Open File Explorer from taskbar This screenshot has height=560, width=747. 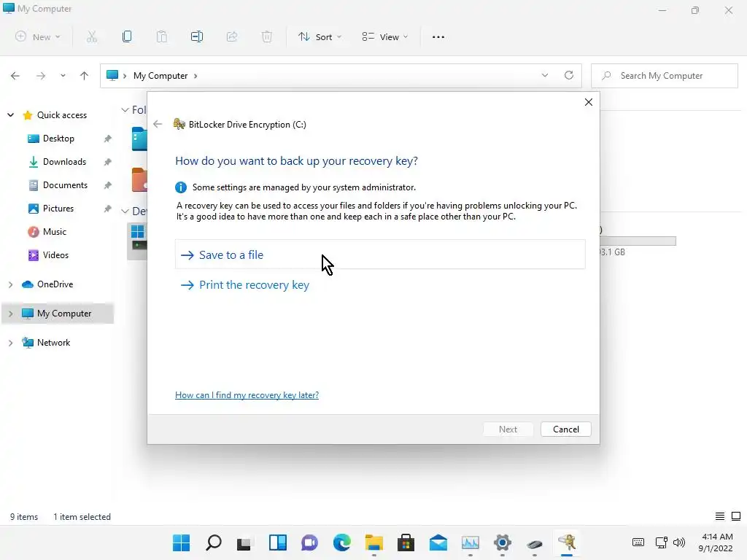point(374,542)
